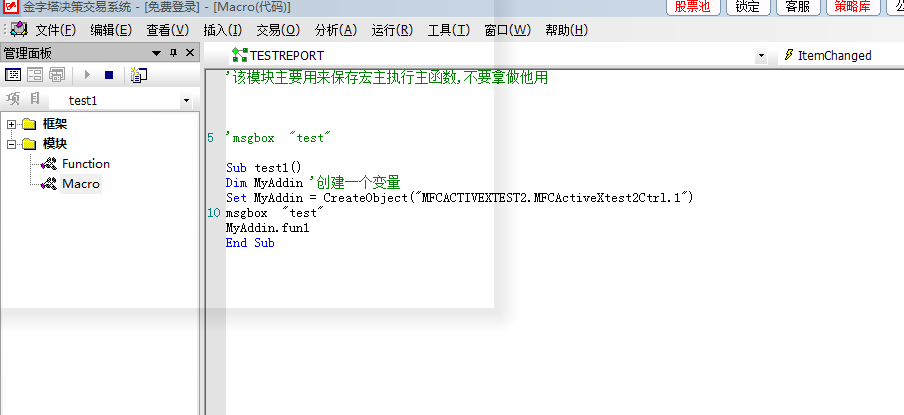
Task: Select the Function tree item
Action: [86, 164]
